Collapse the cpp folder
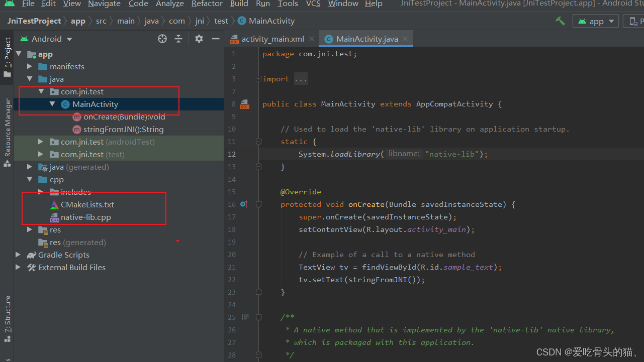Image resolution: width=644 pixels, height=362 pixels. coord(30,179)
